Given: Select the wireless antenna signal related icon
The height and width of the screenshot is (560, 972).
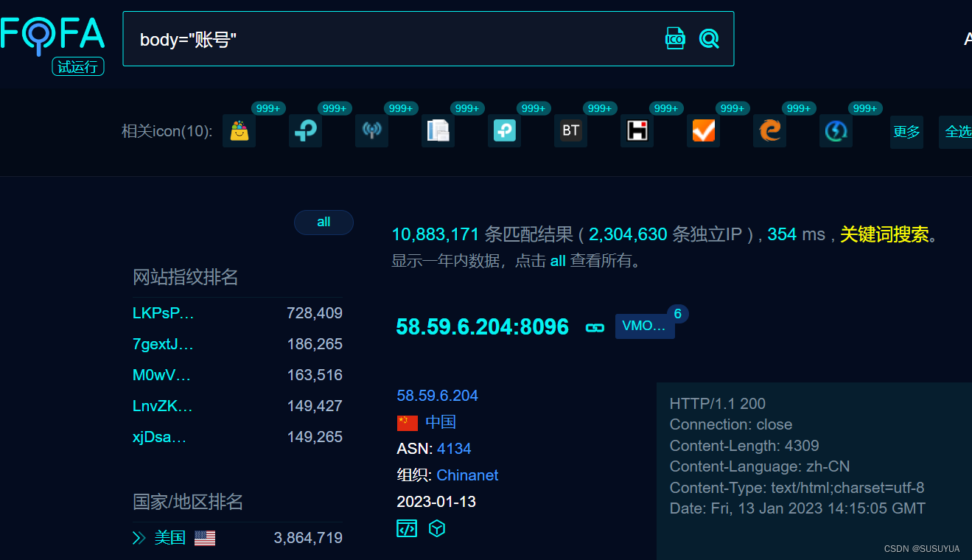Looking at the screenshot, I should (x=371, y=131).
